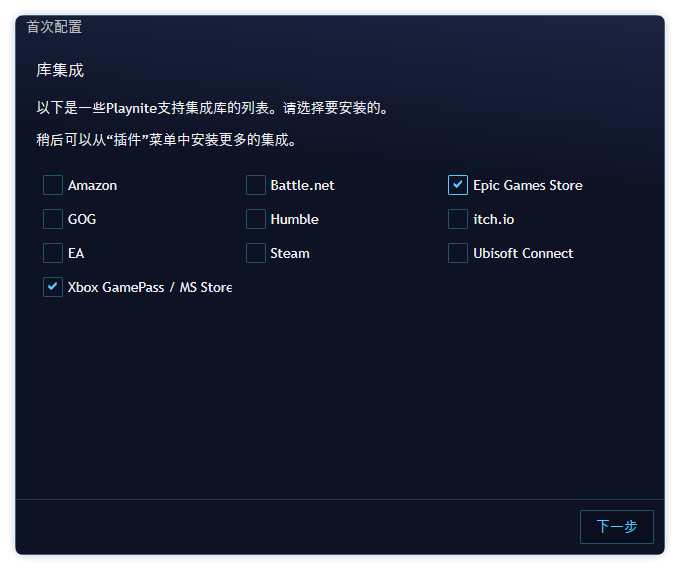Screen dimensions: 680x570
Task: Click the 库集成 heading text
Action: [60, 70]
